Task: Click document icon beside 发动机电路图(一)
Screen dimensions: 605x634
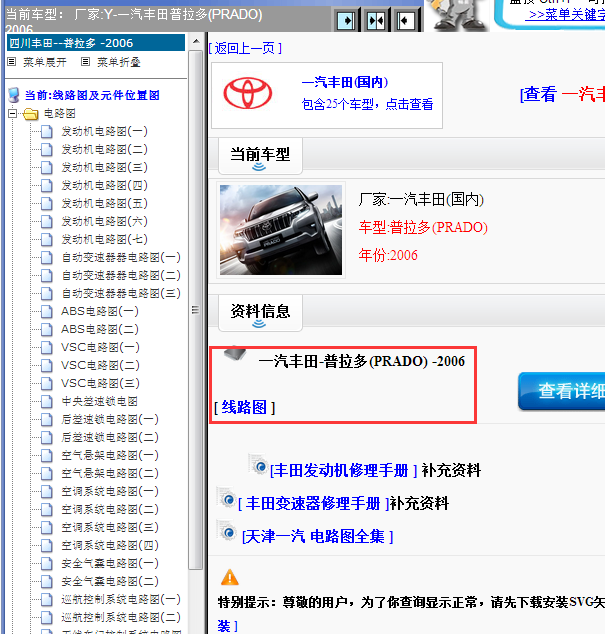Action: coord(47,131)
